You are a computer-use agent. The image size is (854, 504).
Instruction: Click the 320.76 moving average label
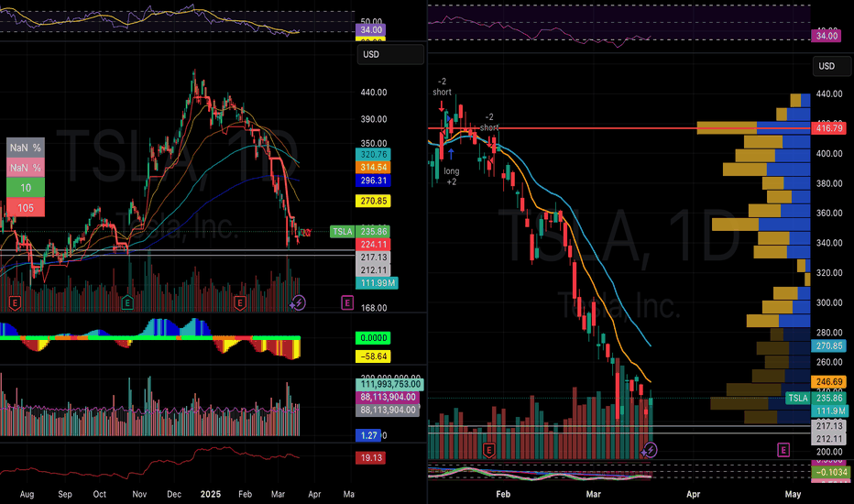(x=373, y=155)
